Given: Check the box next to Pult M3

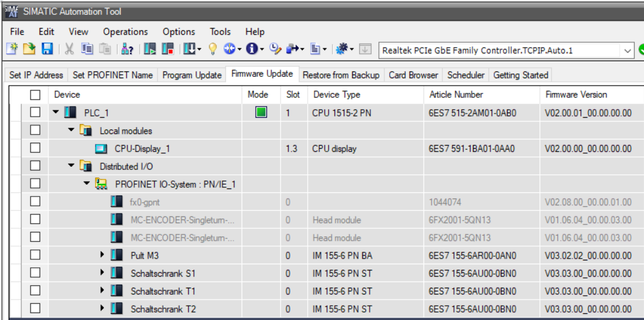Looking at the screenshot, I should (x=35, y=255).
